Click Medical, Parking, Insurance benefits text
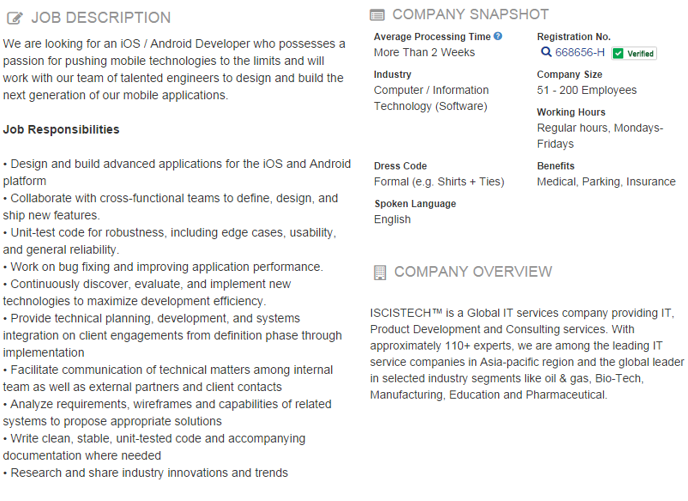688x501 pixels. (606, 182)
